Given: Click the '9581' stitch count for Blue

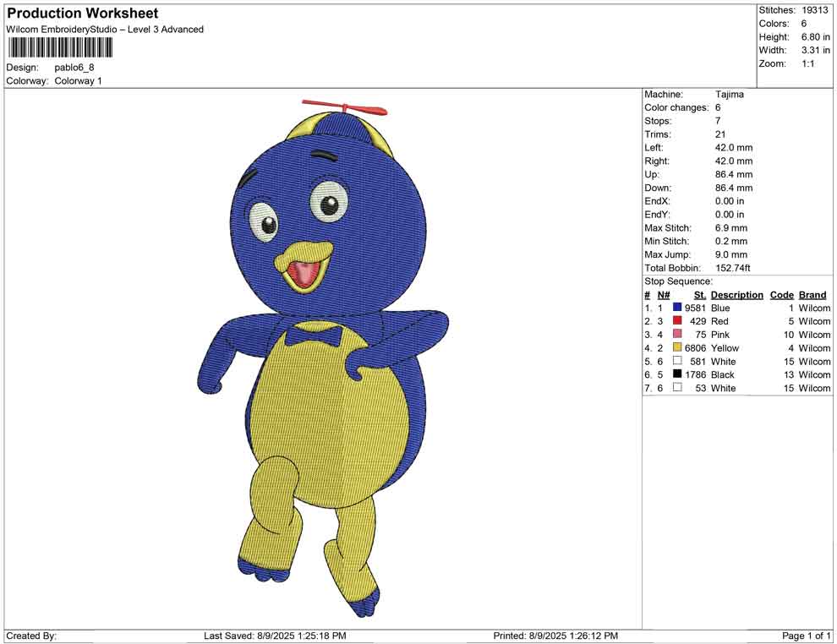Looking at the screenshot, I should click(695, 308).
